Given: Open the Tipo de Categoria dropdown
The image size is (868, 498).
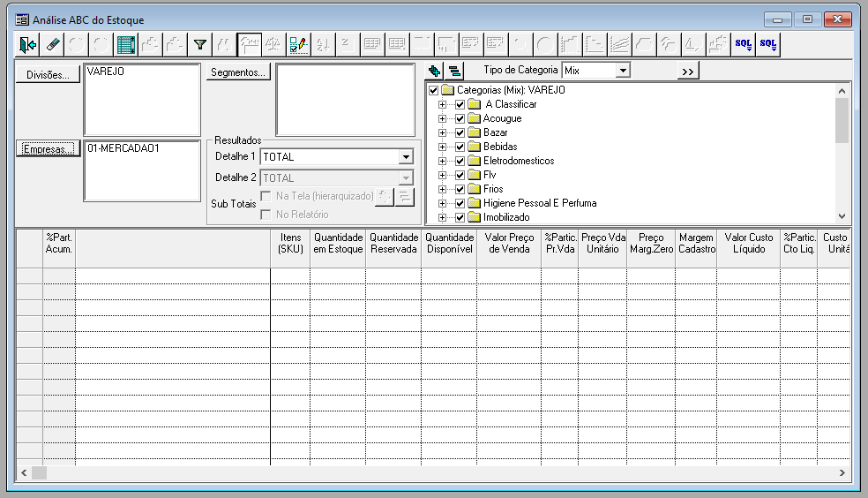Looking at the screenshot, I should tap(623, 71).
